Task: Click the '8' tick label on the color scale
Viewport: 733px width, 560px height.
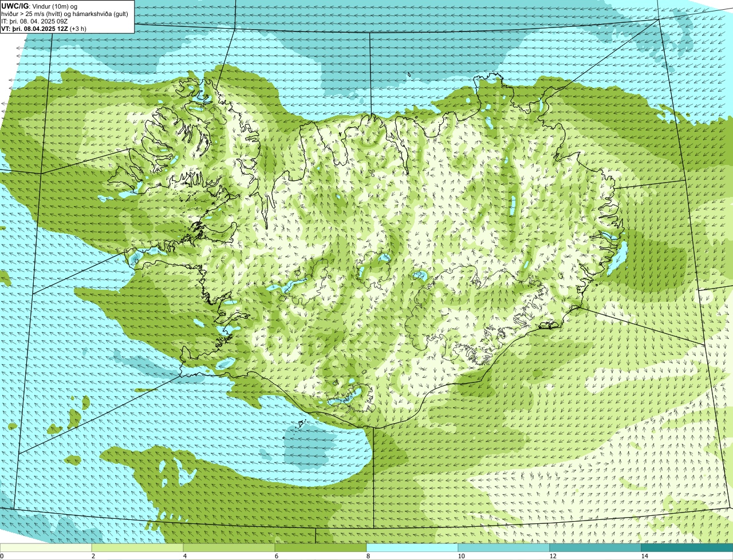Action: pos(368,556)
